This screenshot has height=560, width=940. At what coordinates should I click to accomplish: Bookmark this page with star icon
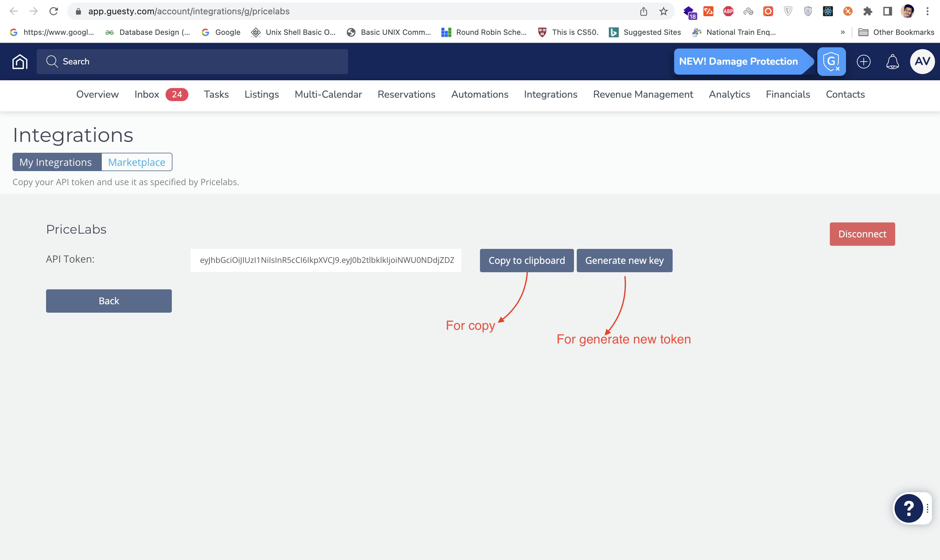[663, 11]
